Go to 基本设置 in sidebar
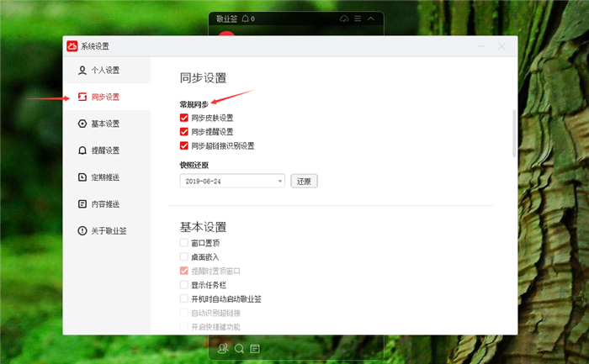 pyautogui.click(x=107, y=124)
